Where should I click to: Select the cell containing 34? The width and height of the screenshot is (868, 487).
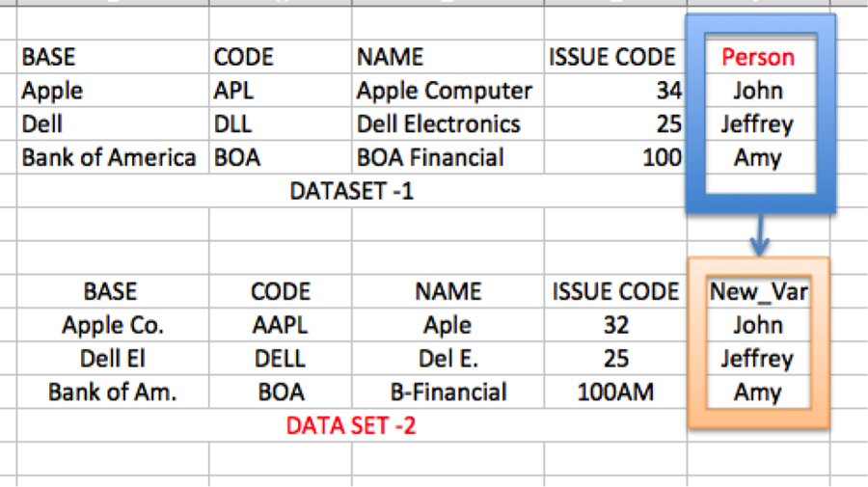tap(667, 91)
